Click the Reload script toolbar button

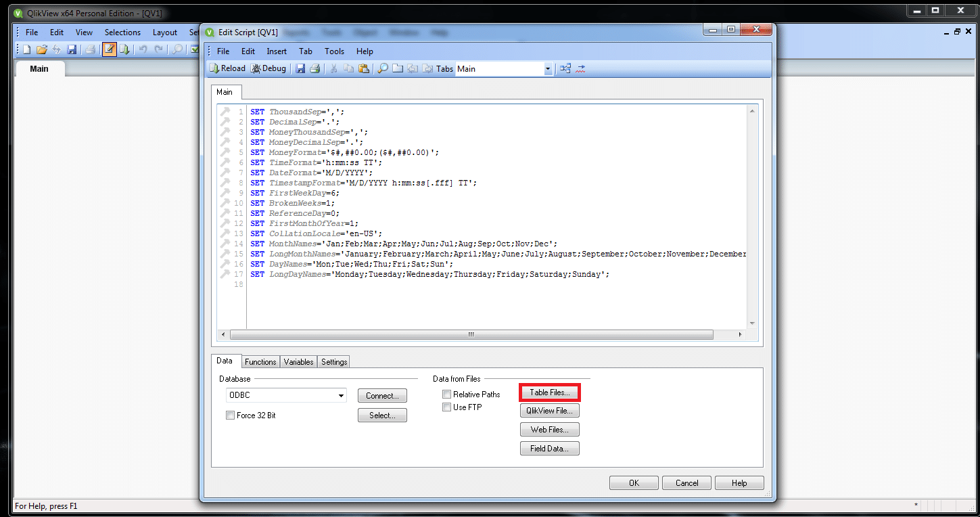228,68
